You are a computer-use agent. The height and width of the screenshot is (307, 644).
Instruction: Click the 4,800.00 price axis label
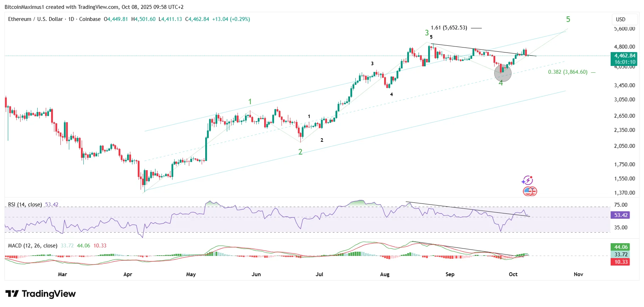point(625,47)
